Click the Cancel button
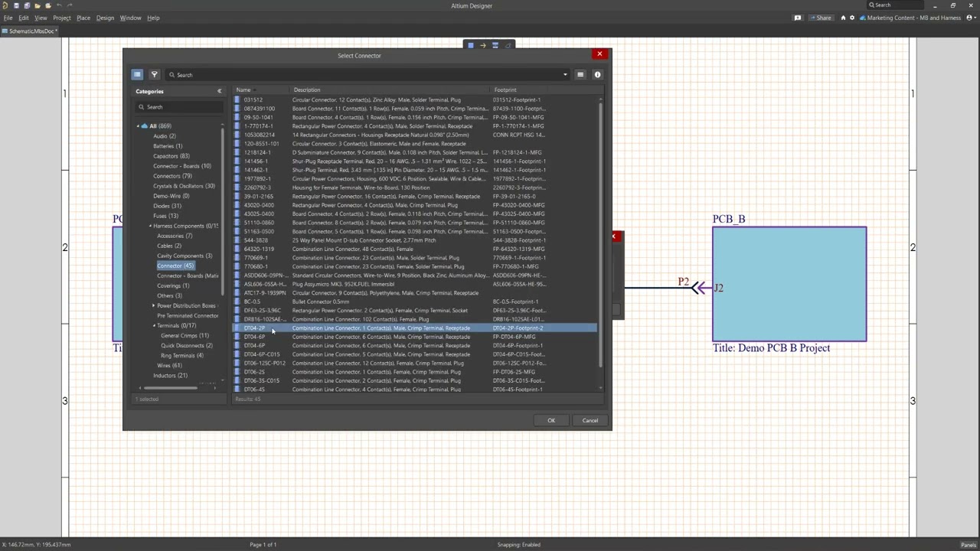Image resolution: width=980 pixels, height=551 pixels. tap(590, 420)
